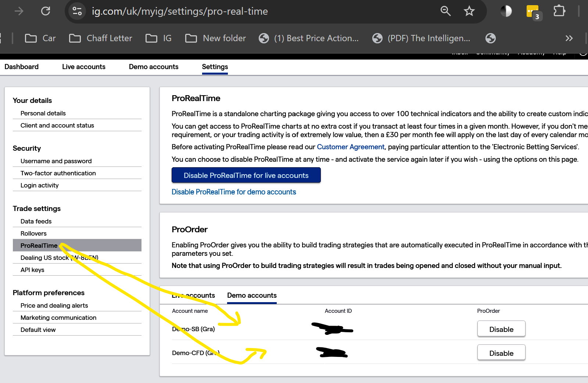Screen dimensions: 588x383
Task: Open the Best Price Action bookmark
Action: point(309,38)
